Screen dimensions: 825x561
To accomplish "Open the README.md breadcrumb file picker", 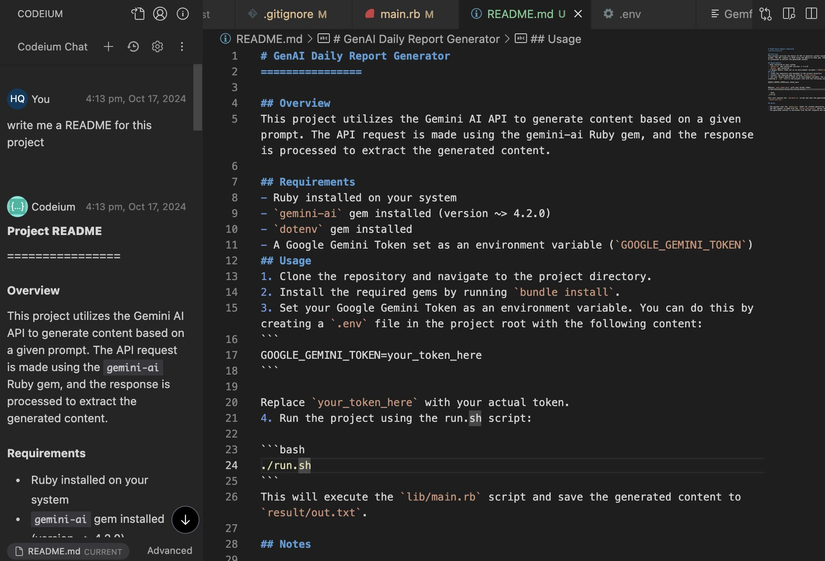I will [264, 39].
